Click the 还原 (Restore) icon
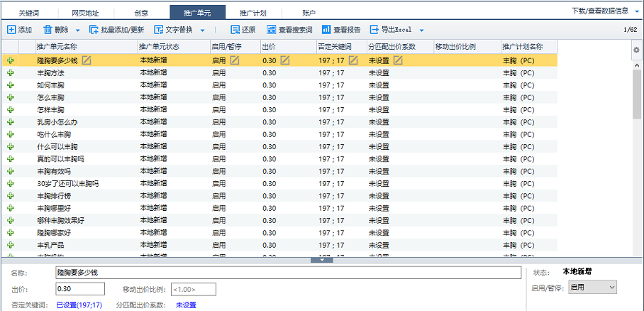644x311 pixels. click(235, 30)
